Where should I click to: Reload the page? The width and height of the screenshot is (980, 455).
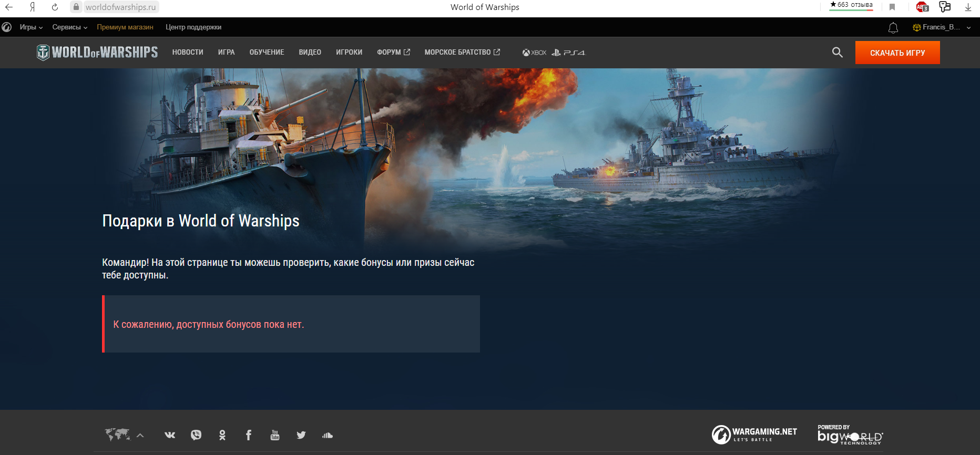point(55,7)
